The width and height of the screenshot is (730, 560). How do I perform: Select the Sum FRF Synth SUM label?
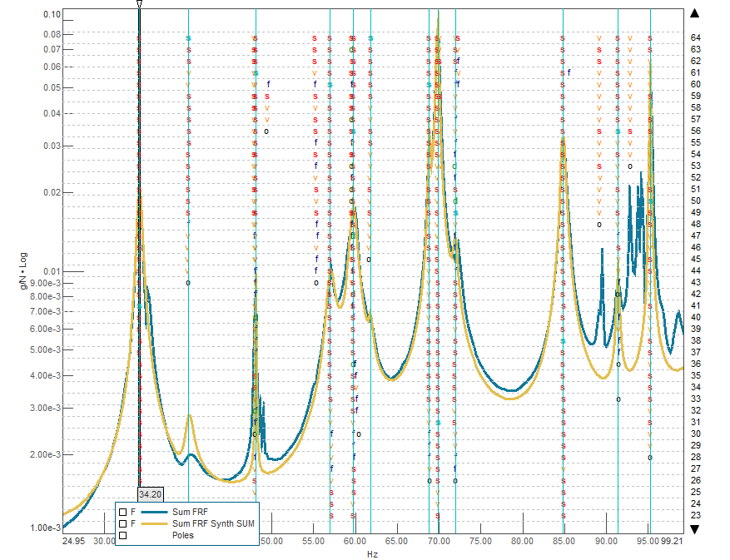211,523
